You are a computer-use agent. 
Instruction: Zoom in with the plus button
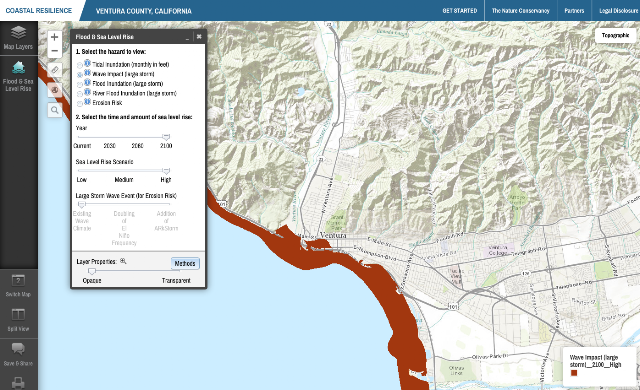pyautogui.click(x=54, y=37)
